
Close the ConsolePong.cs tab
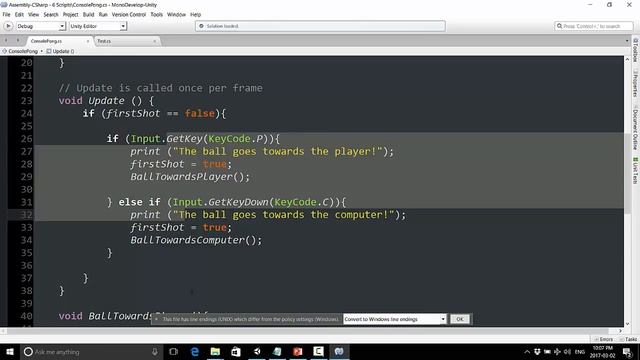point(88,41)
